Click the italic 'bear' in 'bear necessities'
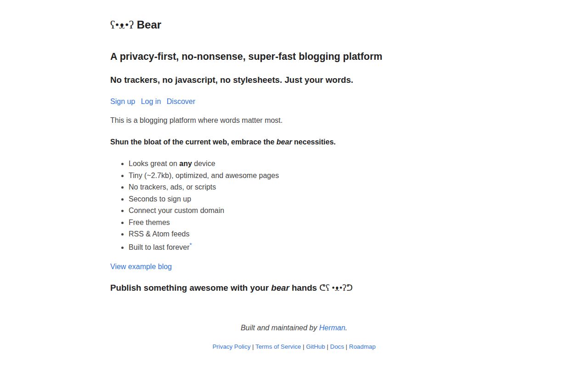Viewport: 588px width, 368px height. tap(284, 142)
